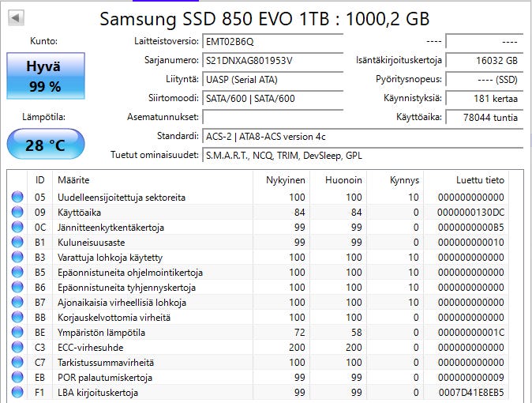Click the Pyöritysnopeus value ---- (SSD)
Image resolution: width=532 pixels, height=403 pixels.
click(x=484, y=80)
